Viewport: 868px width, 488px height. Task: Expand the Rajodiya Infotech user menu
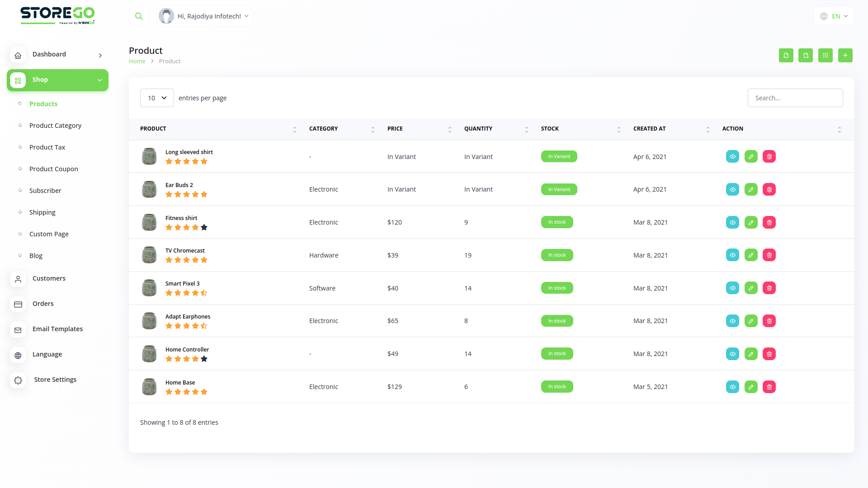[x=204, y=16]
